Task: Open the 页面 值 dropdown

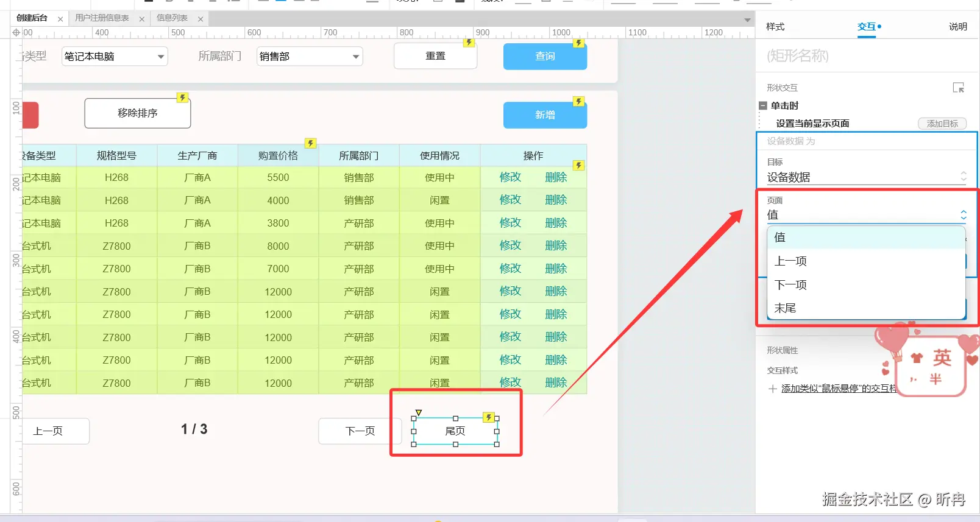Action: click(x=867, y=215)
